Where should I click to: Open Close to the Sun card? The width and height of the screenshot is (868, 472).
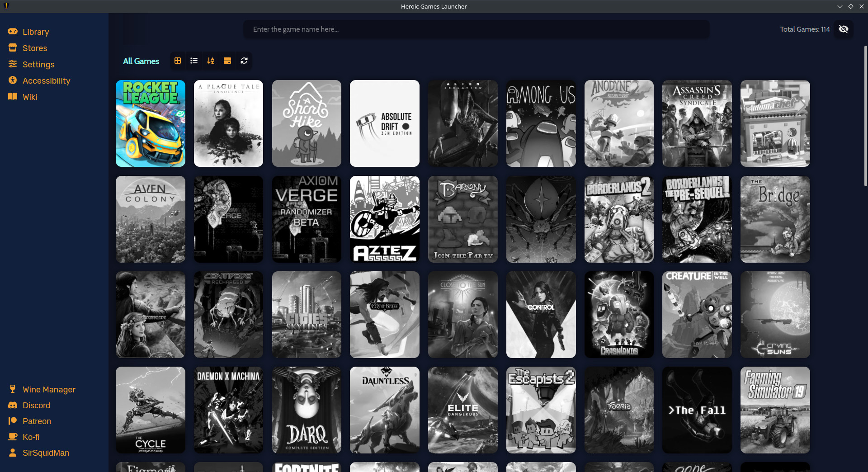[463, 315]
